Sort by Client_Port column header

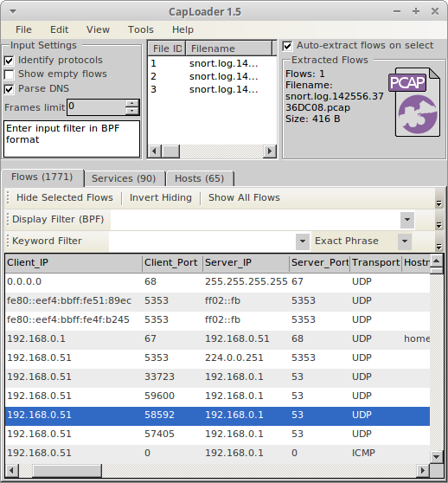[172, 263]
